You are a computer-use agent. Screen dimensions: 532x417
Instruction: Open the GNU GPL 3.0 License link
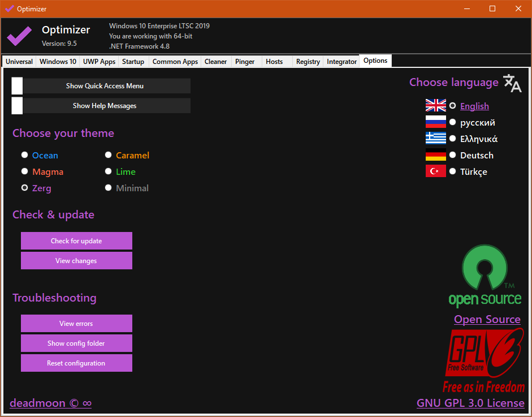click(x=470, y=403)
